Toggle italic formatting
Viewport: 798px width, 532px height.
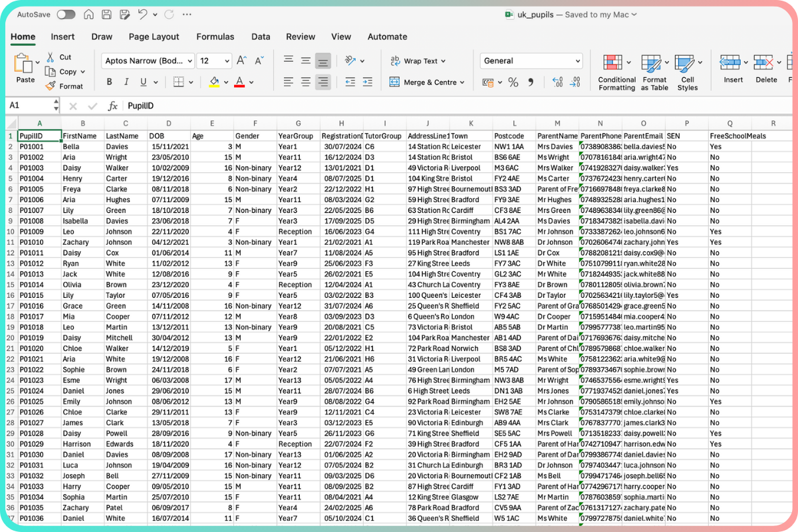(126, 82)
